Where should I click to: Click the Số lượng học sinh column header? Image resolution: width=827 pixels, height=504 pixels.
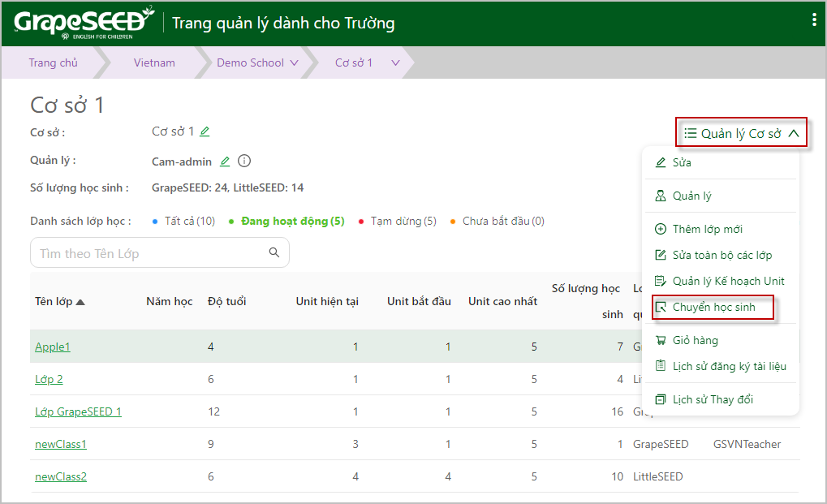coord(587,301)
